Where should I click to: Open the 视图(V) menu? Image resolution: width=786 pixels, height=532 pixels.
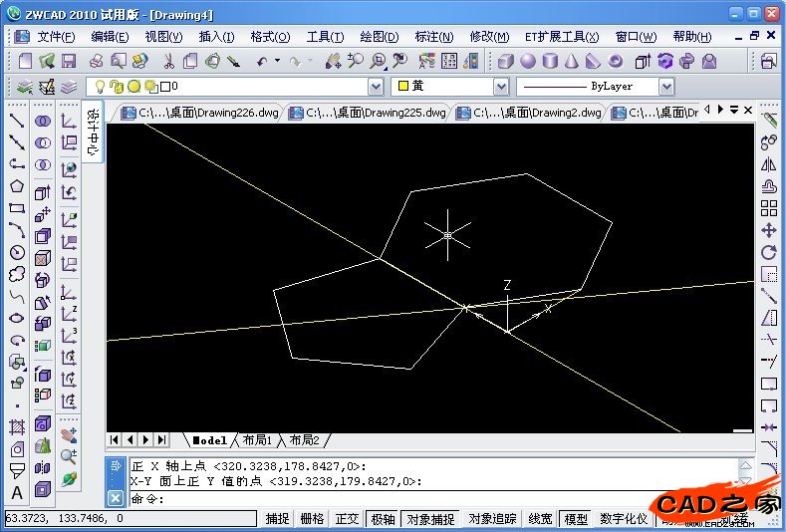pos(163,37)
